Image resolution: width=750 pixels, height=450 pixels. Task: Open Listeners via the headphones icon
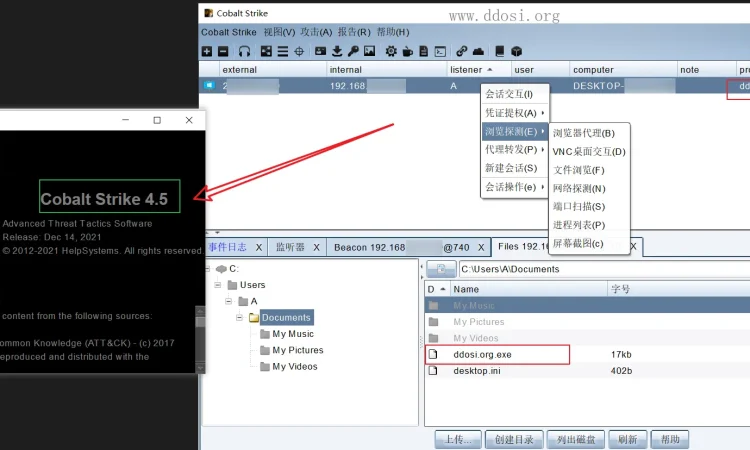click(244, 51)
